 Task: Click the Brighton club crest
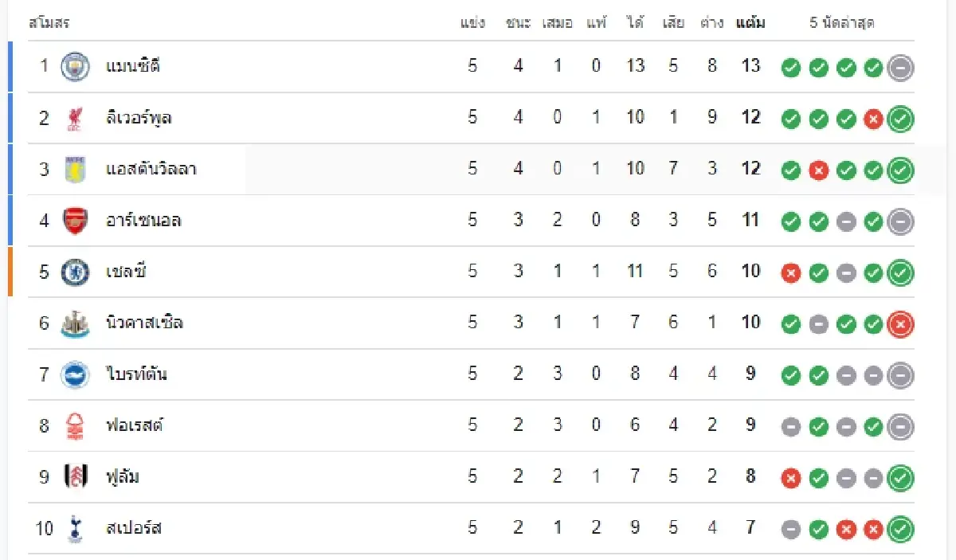tap(75, 374)
